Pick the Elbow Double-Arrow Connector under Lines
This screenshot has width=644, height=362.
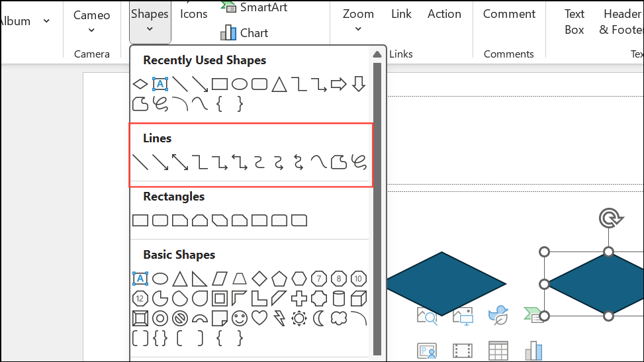pyautogui.click(x=240, y=162)
